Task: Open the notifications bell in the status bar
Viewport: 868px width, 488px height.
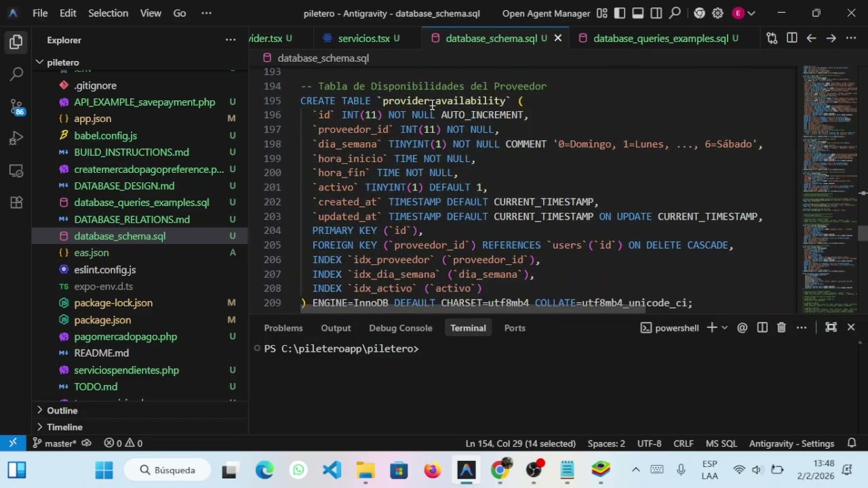Action: [852, 443]
